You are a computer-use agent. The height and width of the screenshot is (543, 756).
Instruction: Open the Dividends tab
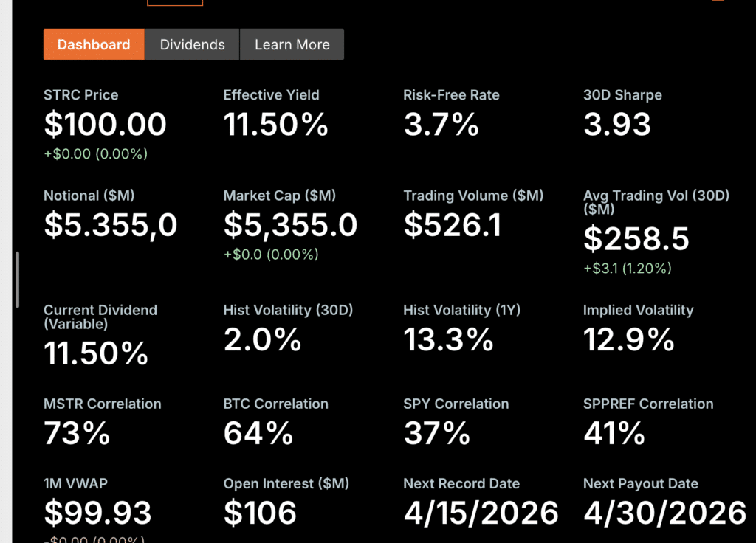click(192, 44)
